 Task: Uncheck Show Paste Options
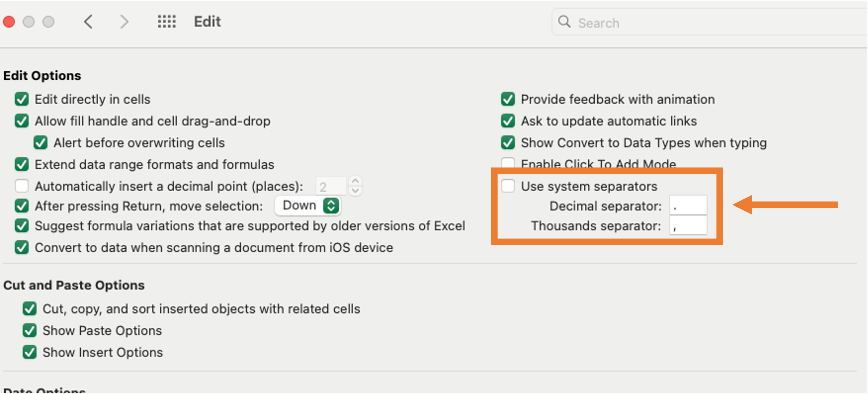click(30, 331)
